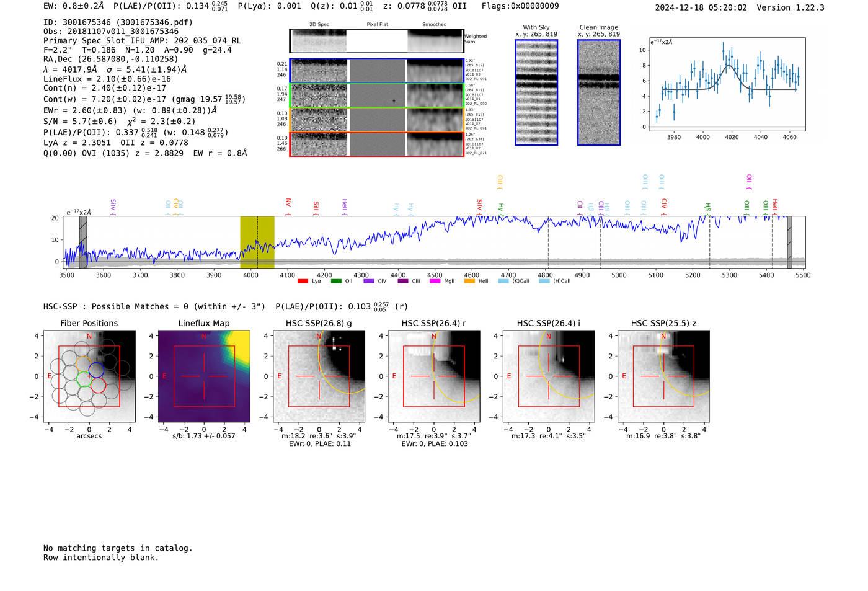
Task: Click 'HSC-SSP : Possible Matches = 0' text
Action: 116,307
